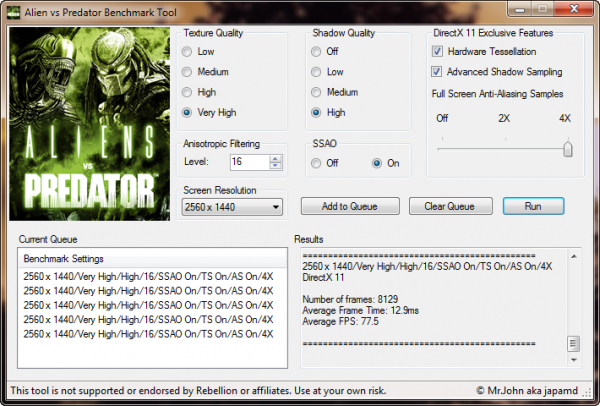The image size is (600, 406).
Task: Select the first queue entry
Action: [148, 276]
